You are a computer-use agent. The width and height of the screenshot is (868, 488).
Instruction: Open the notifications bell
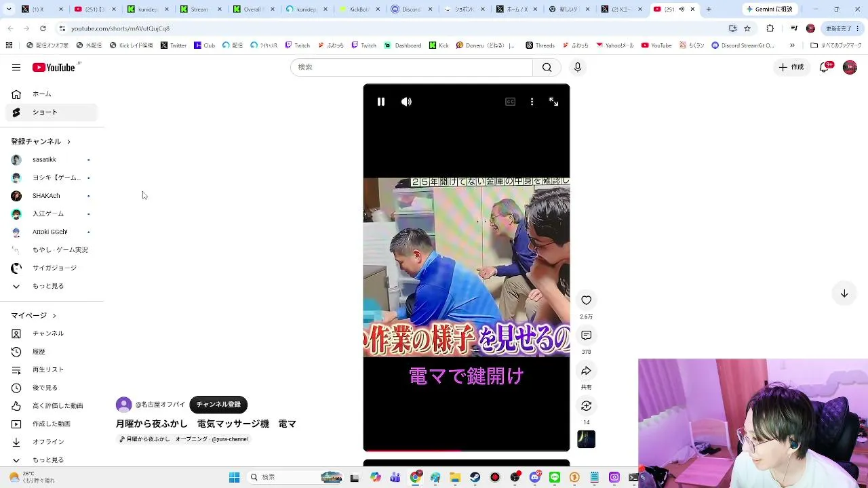click(x=825, y=67)
